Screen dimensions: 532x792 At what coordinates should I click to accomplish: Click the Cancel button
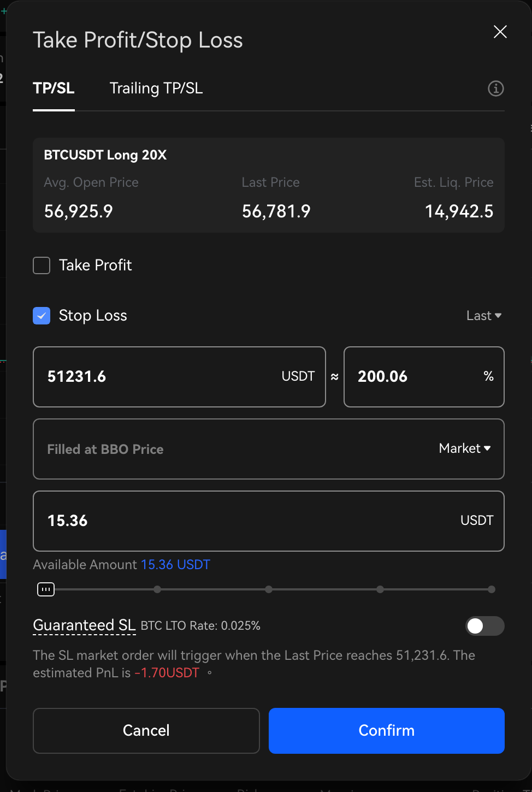pyautogui.click(x=146, y=730)
